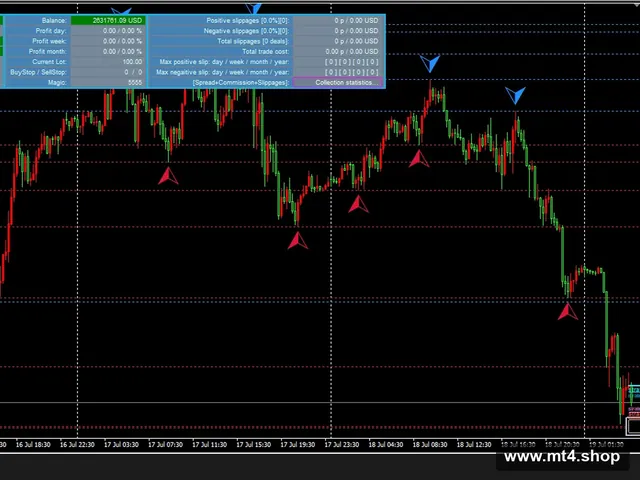640x480 pixels.
Task: Click the Positive slippages label
Action: tap(248, 20)
